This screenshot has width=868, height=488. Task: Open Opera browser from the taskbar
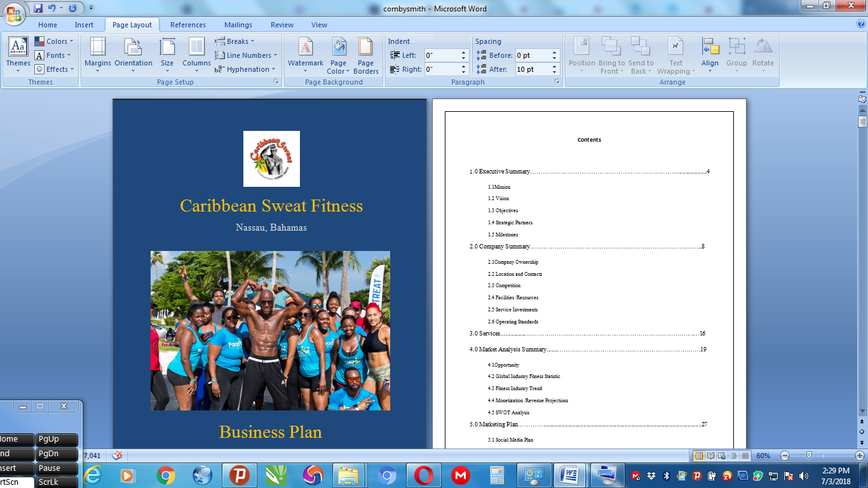pyautogui.click(x=424, y=475)
